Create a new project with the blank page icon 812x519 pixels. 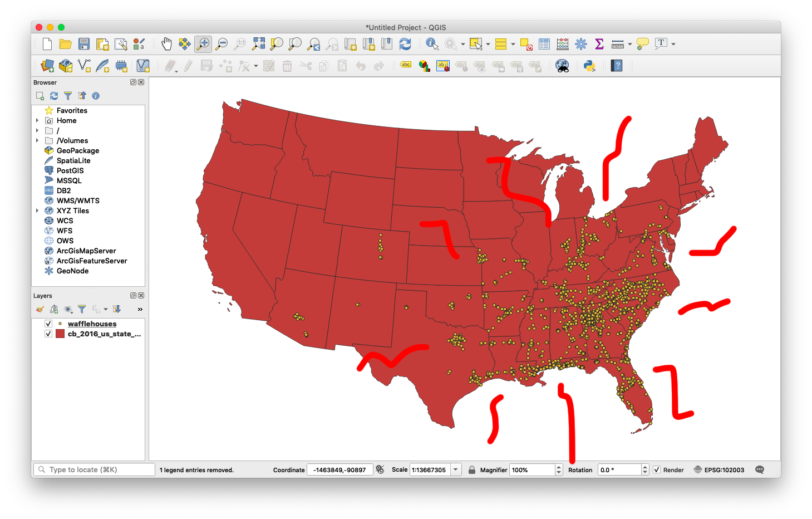(x=47, y=44)
